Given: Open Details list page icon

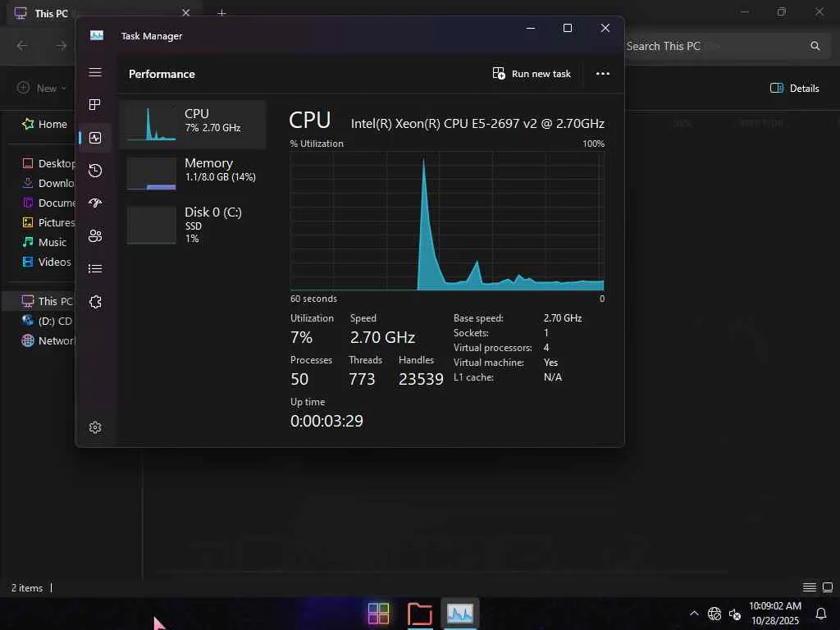Looking at the screenshot, I should click(x=95, y=268).
